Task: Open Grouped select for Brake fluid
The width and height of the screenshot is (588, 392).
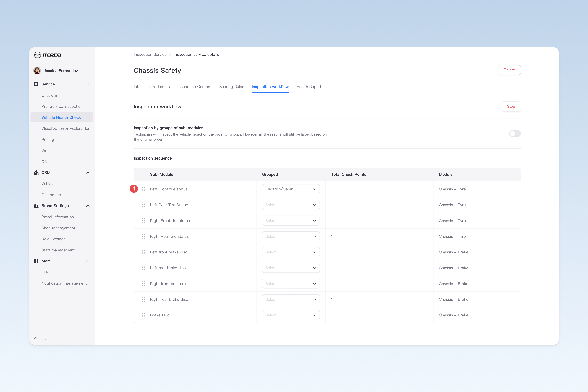Action: [x=291, y=315]
